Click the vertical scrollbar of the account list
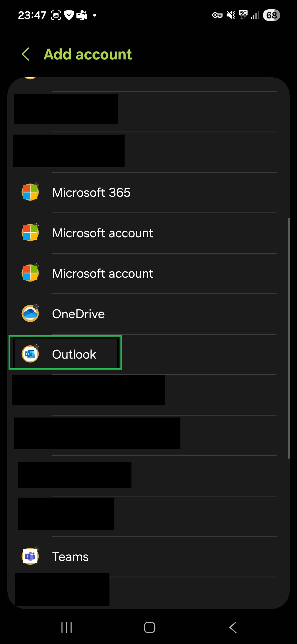 click(x=288, y=338)
